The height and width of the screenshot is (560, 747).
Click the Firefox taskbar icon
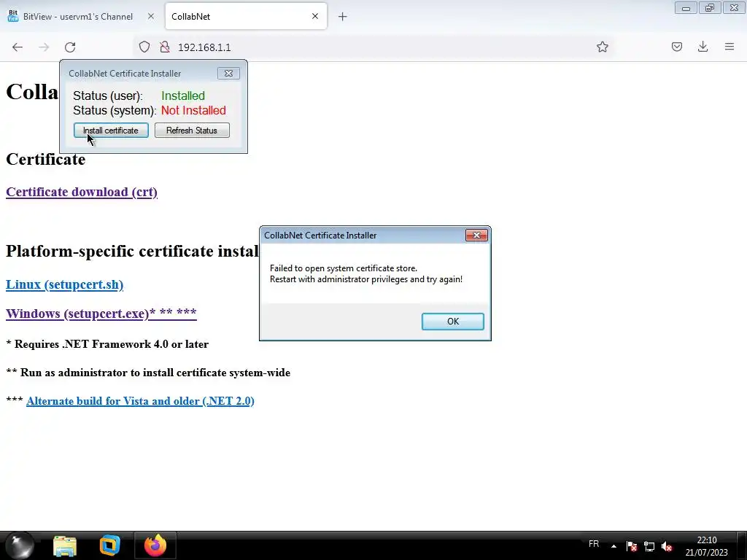tap(155, 545)
